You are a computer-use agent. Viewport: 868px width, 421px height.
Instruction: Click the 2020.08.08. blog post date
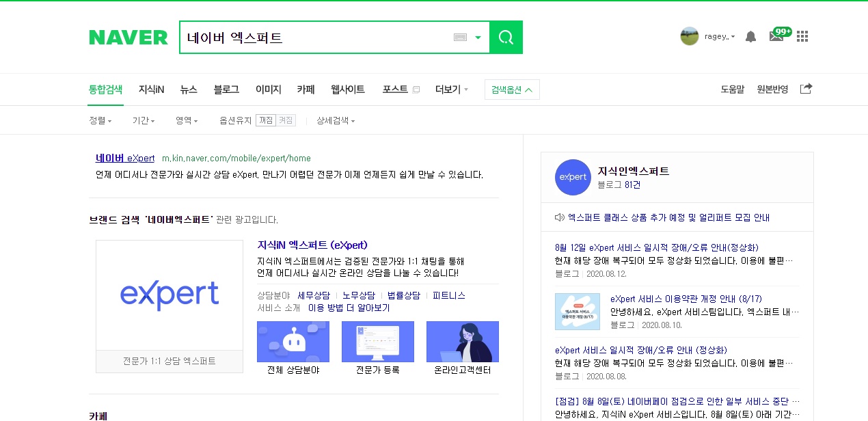point(606,376)
